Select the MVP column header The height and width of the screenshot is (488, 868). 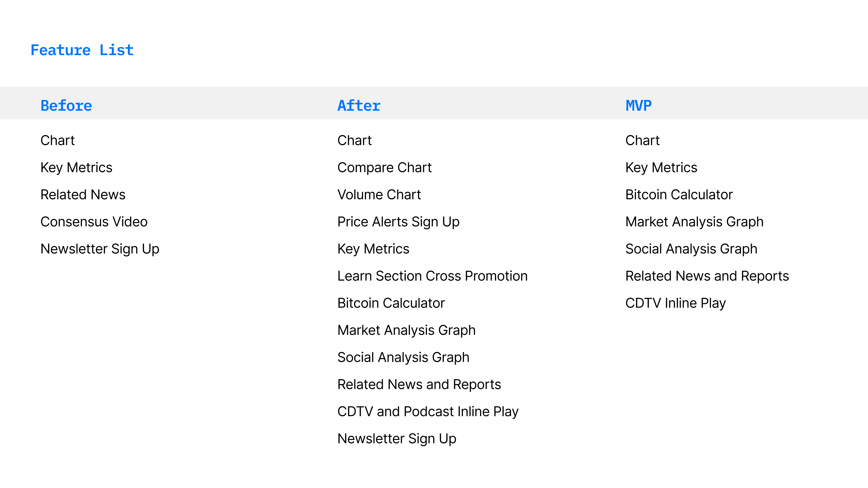[x=638, y=106]
